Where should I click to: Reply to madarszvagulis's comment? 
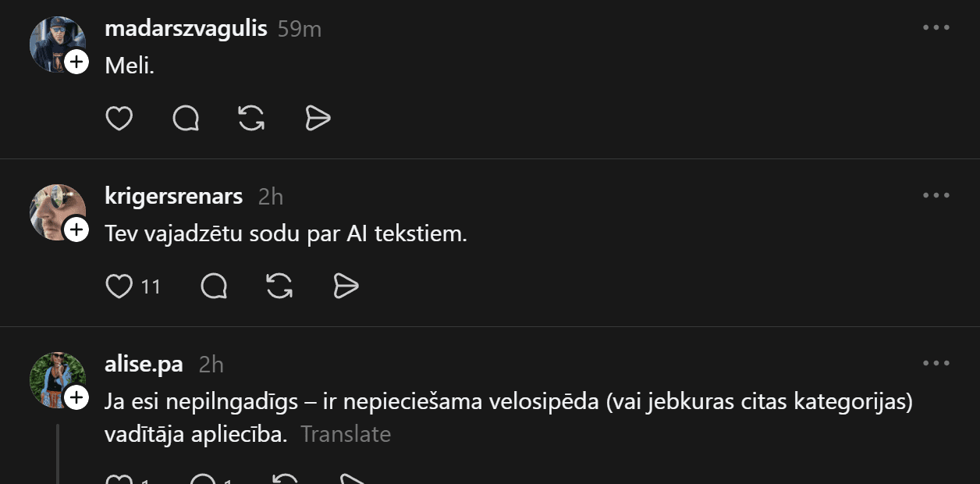point(186,119)
